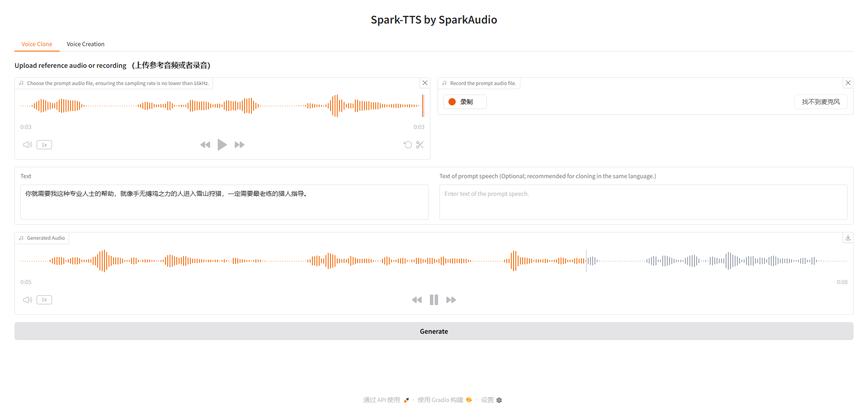Viewport: 868px width, 412px height.
Task: Fast-forward the reference audio
Action: [240, 145]
